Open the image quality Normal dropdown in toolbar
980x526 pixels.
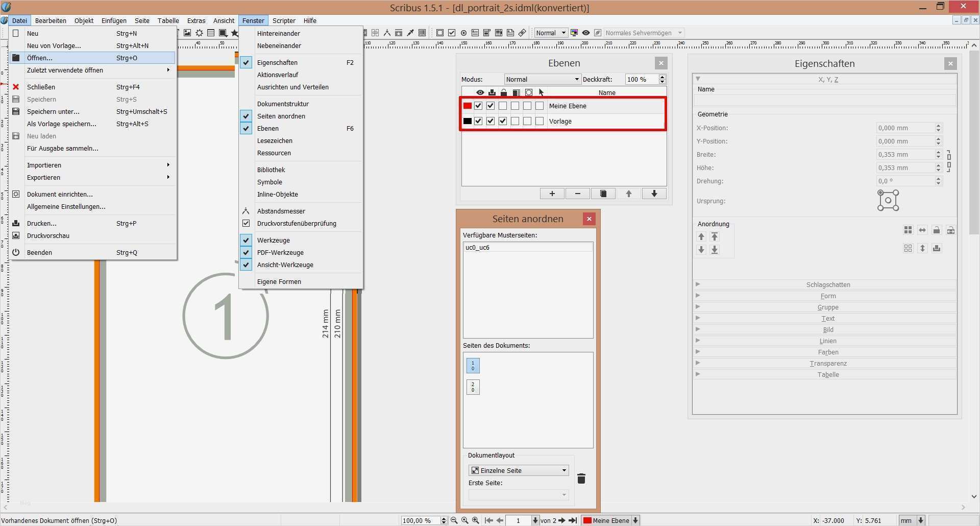(550, 33)
